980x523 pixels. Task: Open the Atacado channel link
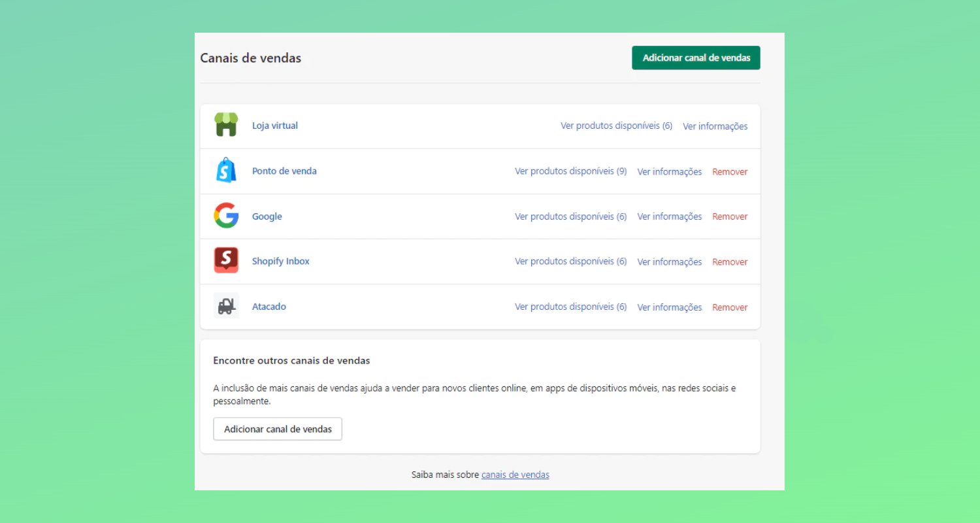pyautogui.click(x=269, y=307)
